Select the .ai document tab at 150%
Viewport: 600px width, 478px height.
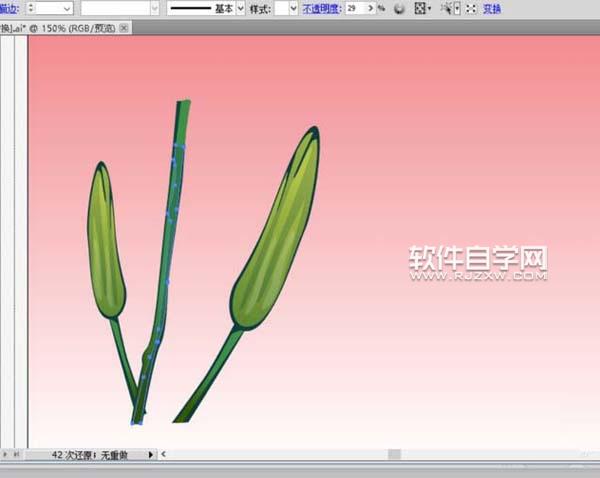(x=60, y=28)
